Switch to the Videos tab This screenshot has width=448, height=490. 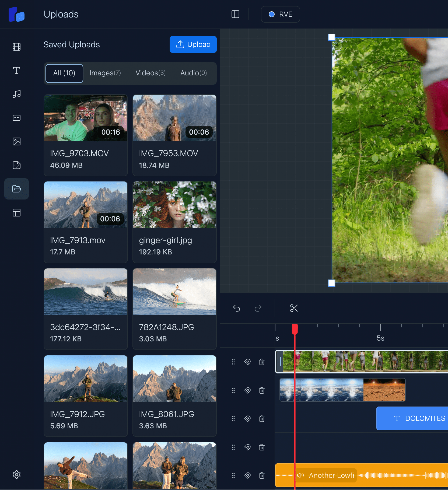150,73
